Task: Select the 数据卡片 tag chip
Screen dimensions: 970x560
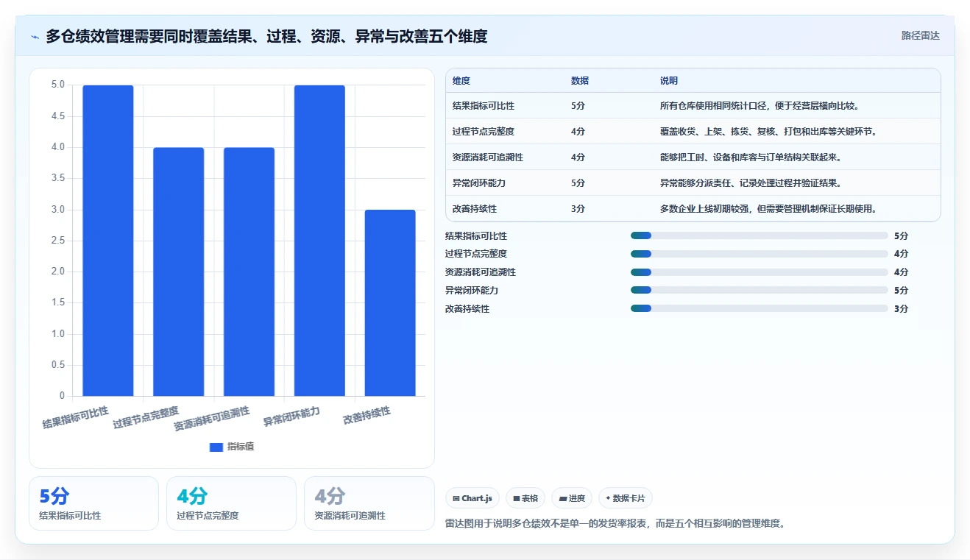Action: tap(626, 498)
